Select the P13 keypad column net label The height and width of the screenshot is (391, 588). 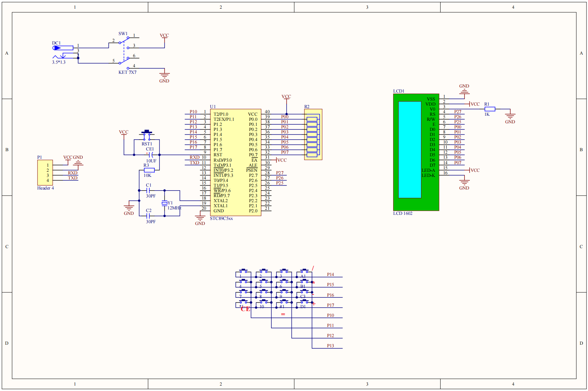point(330,346)
